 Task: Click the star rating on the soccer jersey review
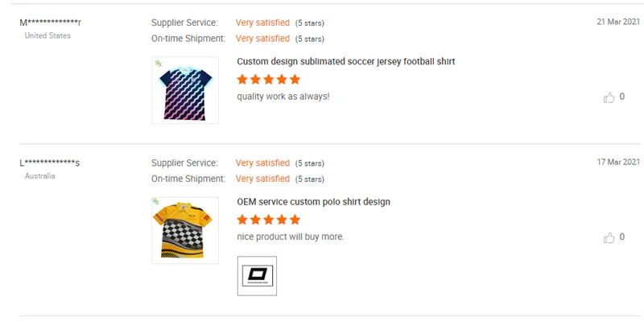[268, 80]
